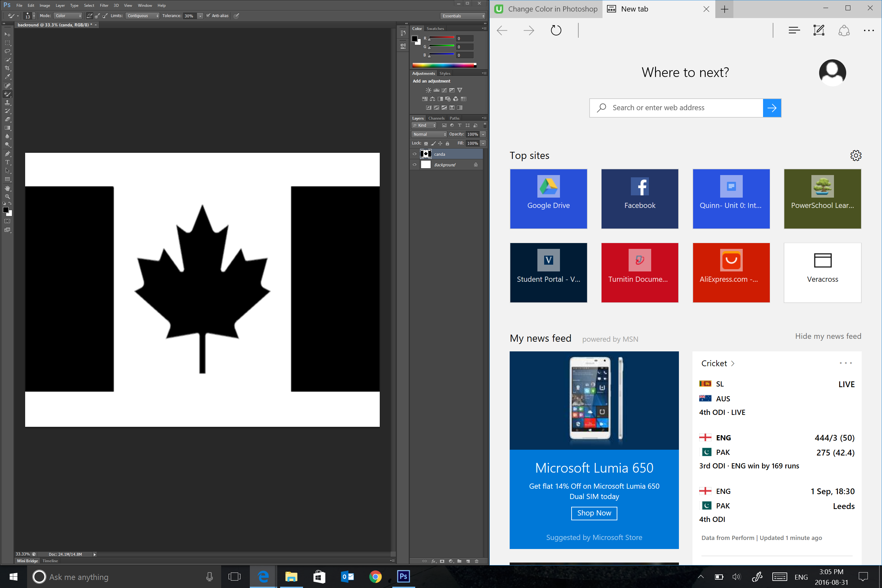Select the Blur tool

click(7, 136)
